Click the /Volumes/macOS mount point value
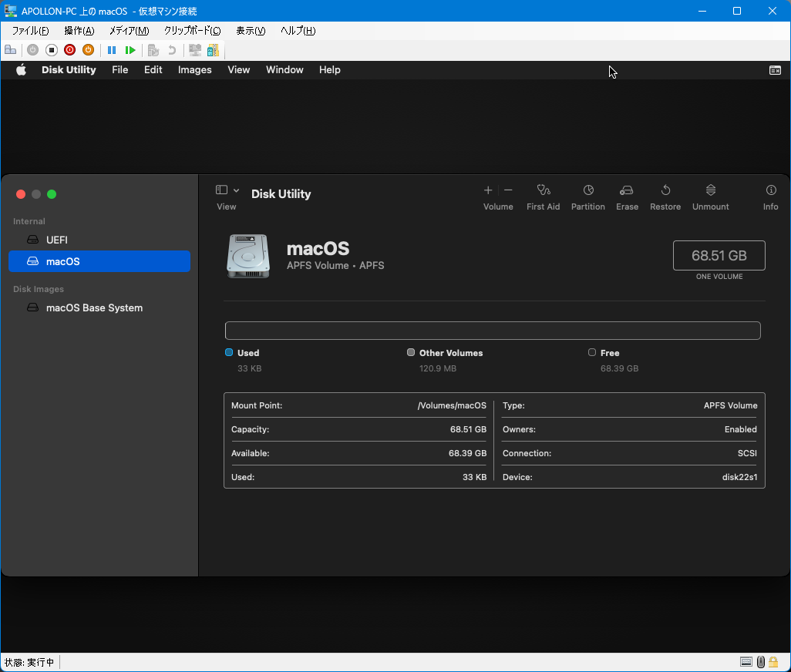Image resolution: width=791 pixels, height=672 pixels. [452, 405]
